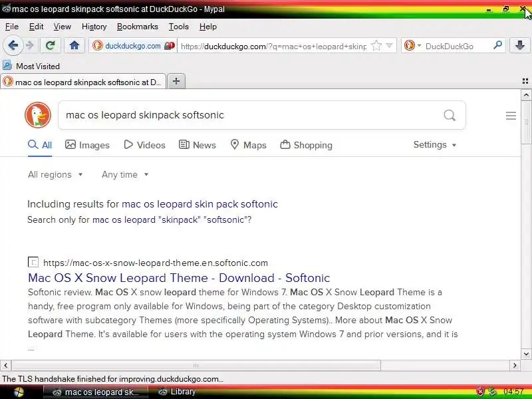Submit search with the page magnifier icon
The width and height of the screenshot is (532, 399).
(x=450, y=115)
